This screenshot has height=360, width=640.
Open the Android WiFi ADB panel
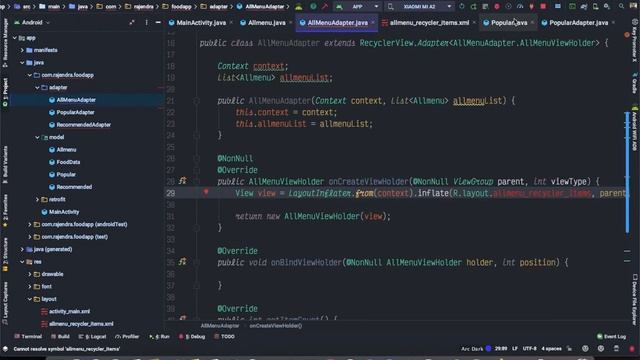tap(635, 129)
